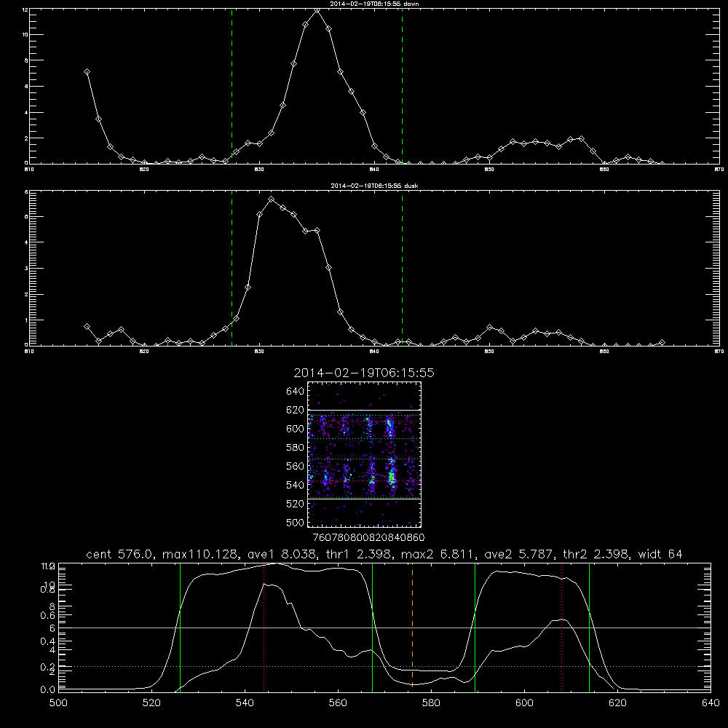Click the green vertical line near 526 in bottom plot

pos(180,628)
